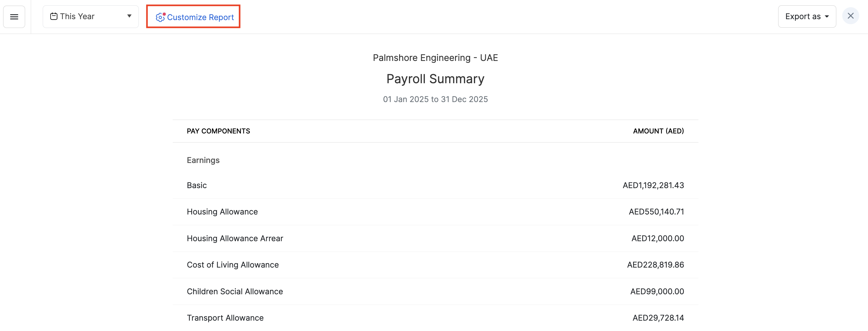Viewport: 868px width, 331px height.
Task: Select the Earnings section heading
Action: pyautogui.click(x=203, y=160)
